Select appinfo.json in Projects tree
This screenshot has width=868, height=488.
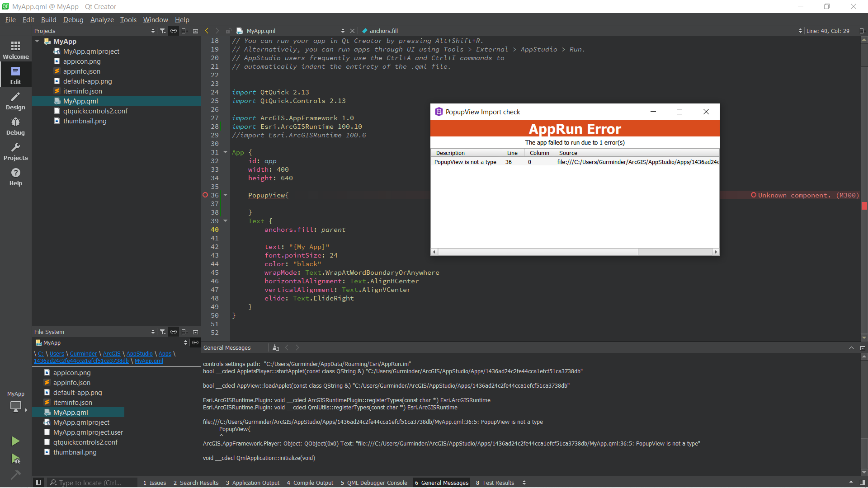pyautogui.click(x=81, y=71)
